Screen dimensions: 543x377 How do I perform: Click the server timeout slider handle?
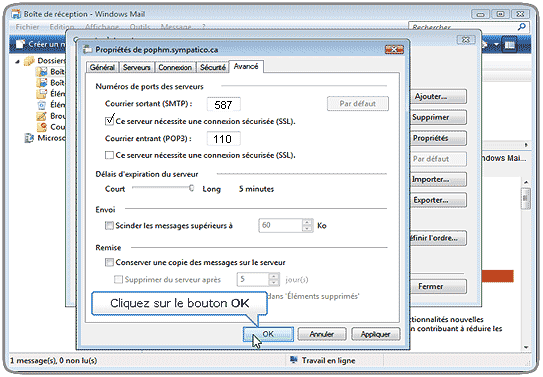click(191, 188)
